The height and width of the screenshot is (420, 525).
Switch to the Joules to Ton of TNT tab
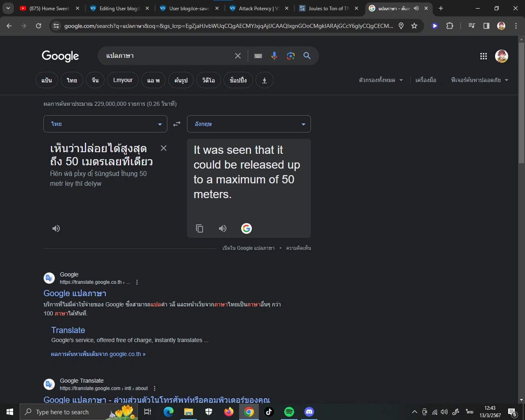point(329,8)
